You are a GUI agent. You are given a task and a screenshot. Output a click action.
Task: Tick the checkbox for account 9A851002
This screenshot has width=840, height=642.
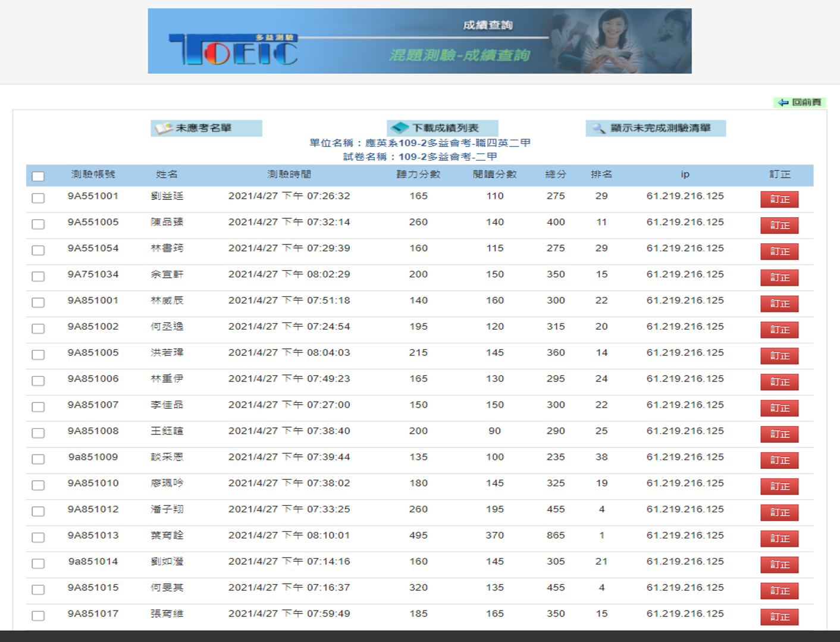click(38, 329)
